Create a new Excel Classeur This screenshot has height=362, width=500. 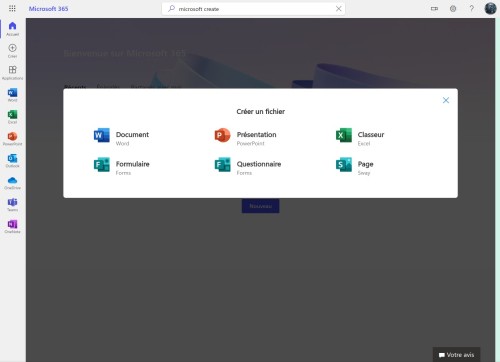point(360,136)
